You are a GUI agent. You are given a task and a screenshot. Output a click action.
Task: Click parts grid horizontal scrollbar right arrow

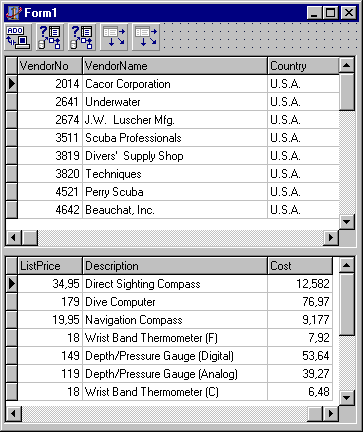(x=331, y=414)
